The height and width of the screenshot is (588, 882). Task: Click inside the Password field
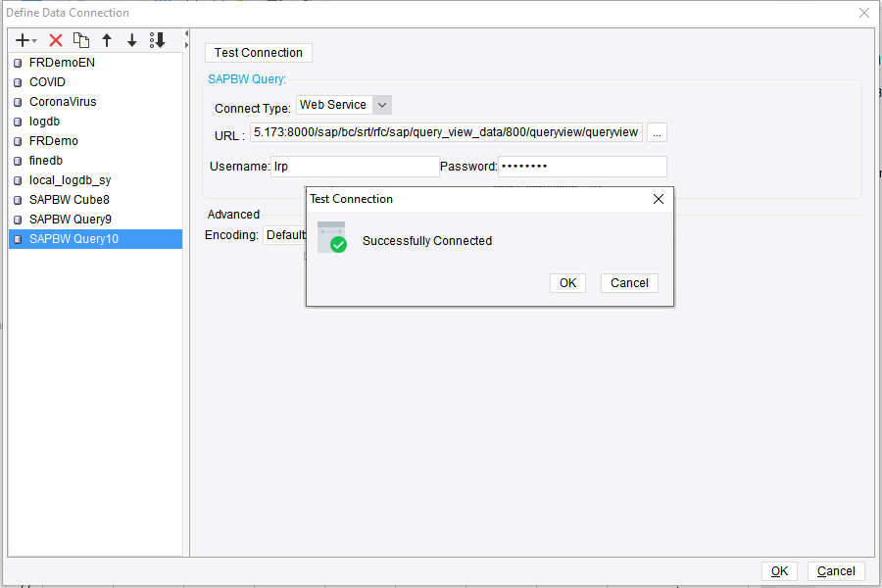coord(578,166)
